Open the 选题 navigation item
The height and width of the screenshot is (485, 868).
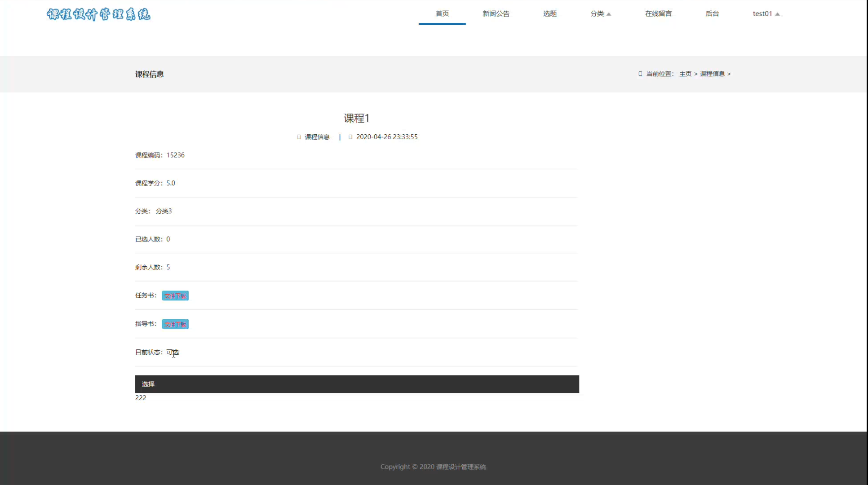pyautogui.click(x=549, y=13)
